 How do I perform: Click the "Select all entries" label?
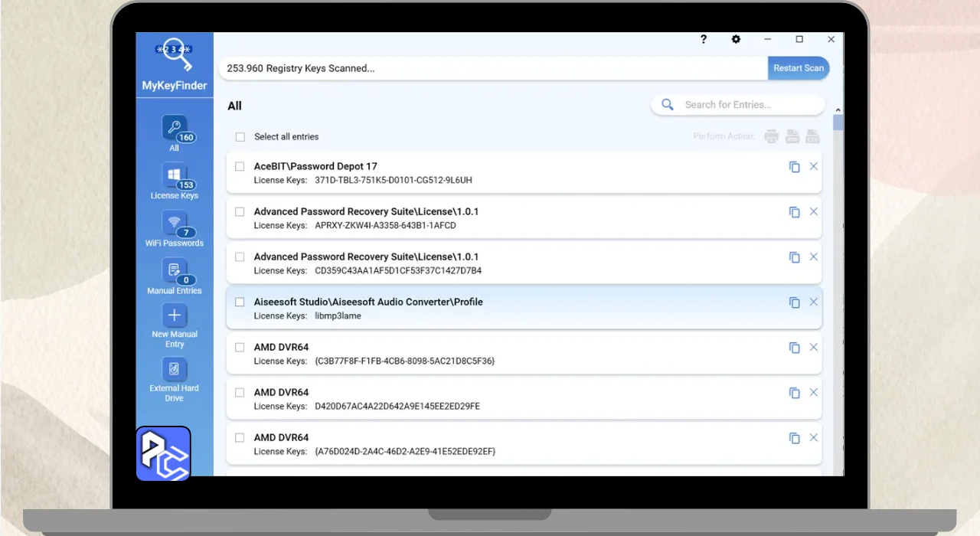(286, 137)
